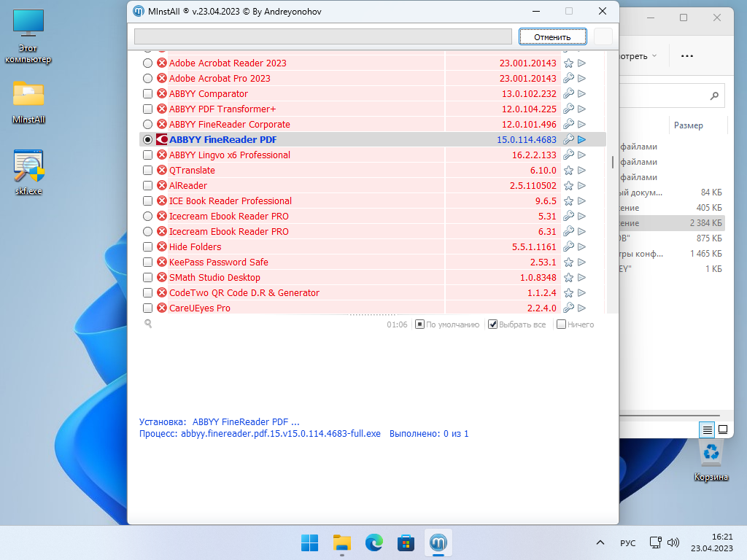Check the ABBYY Comparator checkbox
The height and width of the screenshot is (560, 747).
coord(147,94)
